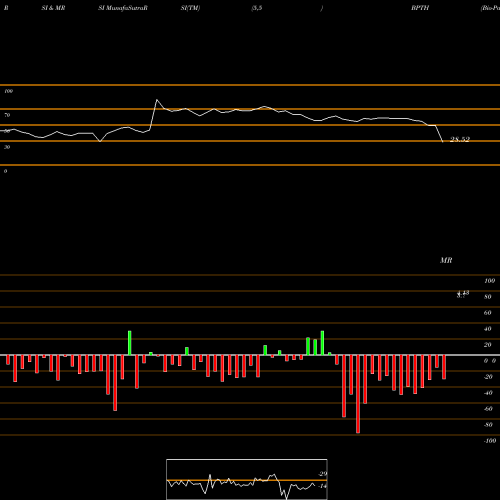Click the RSI line's sharp peak
Image resolution: width=500 pixels, height=500 pixels.
tap(157, 100)
